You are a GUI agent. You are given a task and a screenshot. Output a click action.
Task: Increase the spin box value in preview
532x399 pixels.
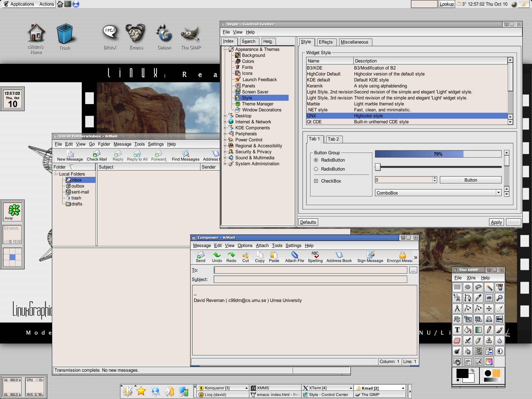pos(435,178)
